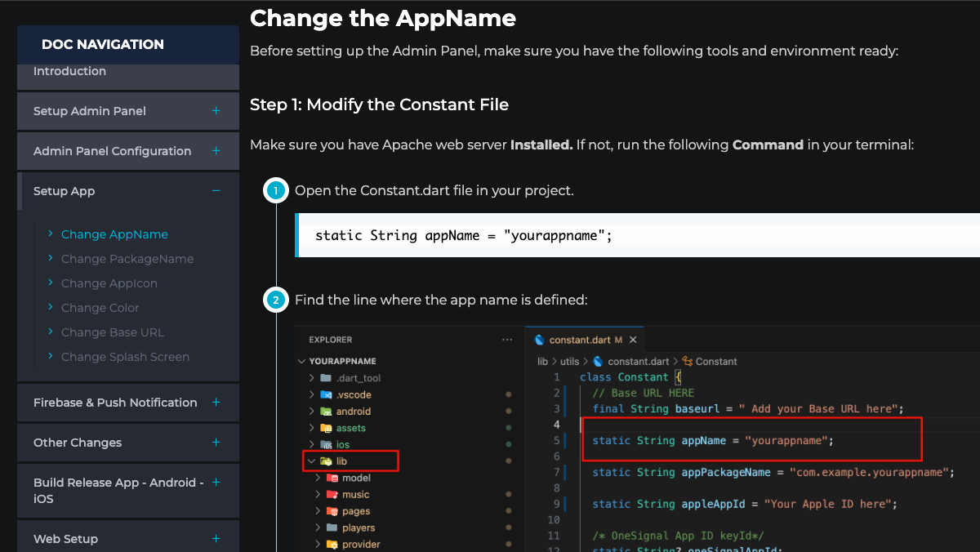Image resolution: width=980 pixels, height=552 pixels.
Task: Click the .dart_tool folder icon in explorer
Action: [326, 378]
